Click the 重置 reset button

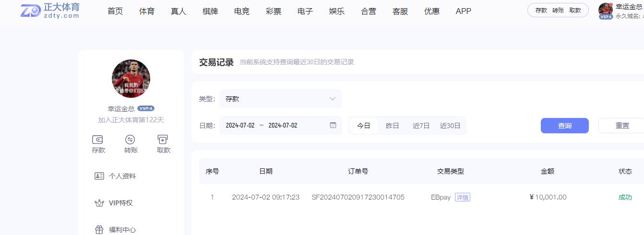pyautogui.click(x=621, y=126)
